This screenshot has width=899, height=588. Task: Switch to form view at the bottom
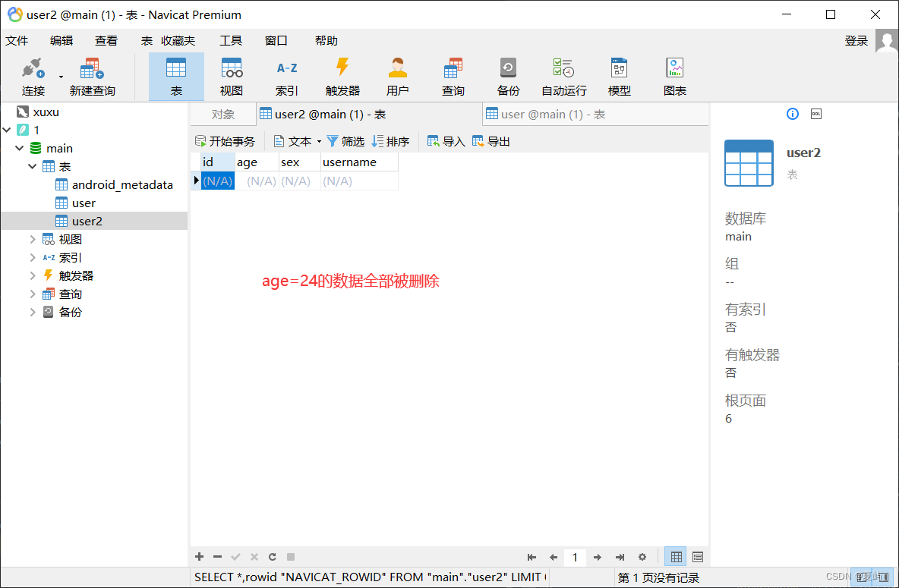[697, 556]
